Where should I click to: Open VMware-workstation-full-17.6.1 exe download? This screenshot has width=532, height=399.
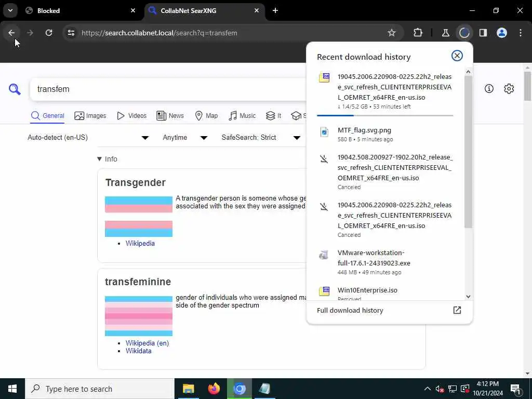tap(385, 262)
